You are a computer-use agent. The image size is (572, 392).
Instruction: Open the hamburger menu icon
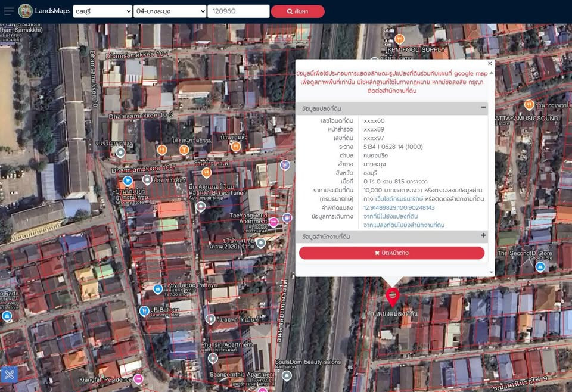pos(9,11)
